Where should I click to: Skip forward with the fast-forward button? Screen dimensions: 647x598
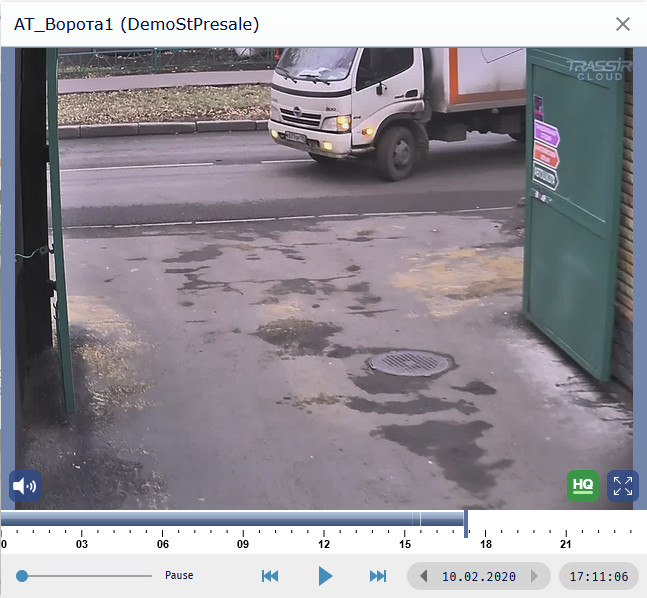(378, 576)
